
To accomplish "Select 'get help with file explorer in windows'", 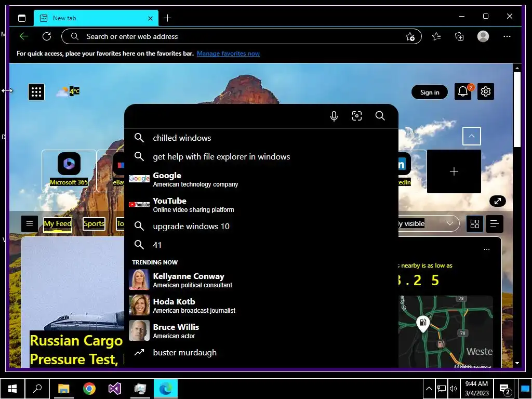I will click(x=261, y=156).
